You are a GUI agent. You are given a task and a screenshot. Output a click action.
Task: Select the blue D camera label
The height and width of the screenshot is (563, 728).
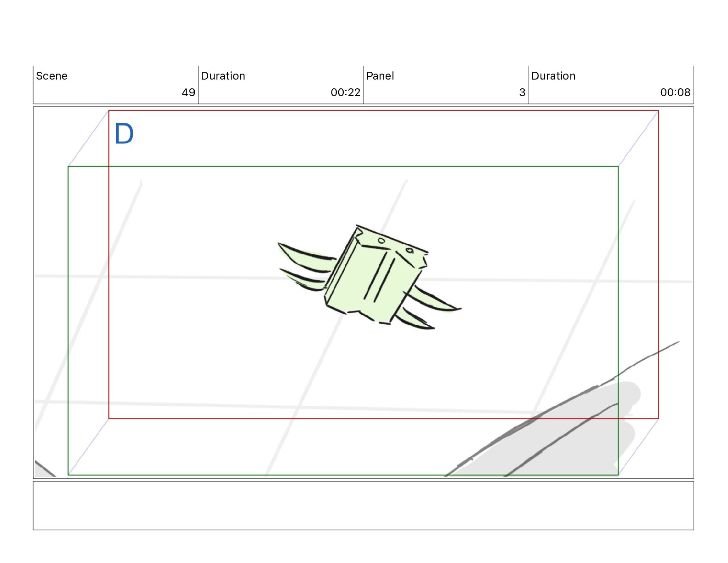pos(124,134)
